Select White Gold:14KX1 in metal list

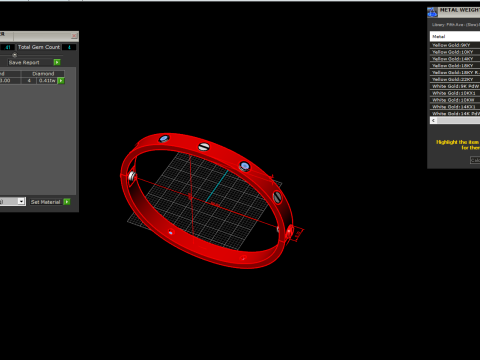click(x=455, y=107)
